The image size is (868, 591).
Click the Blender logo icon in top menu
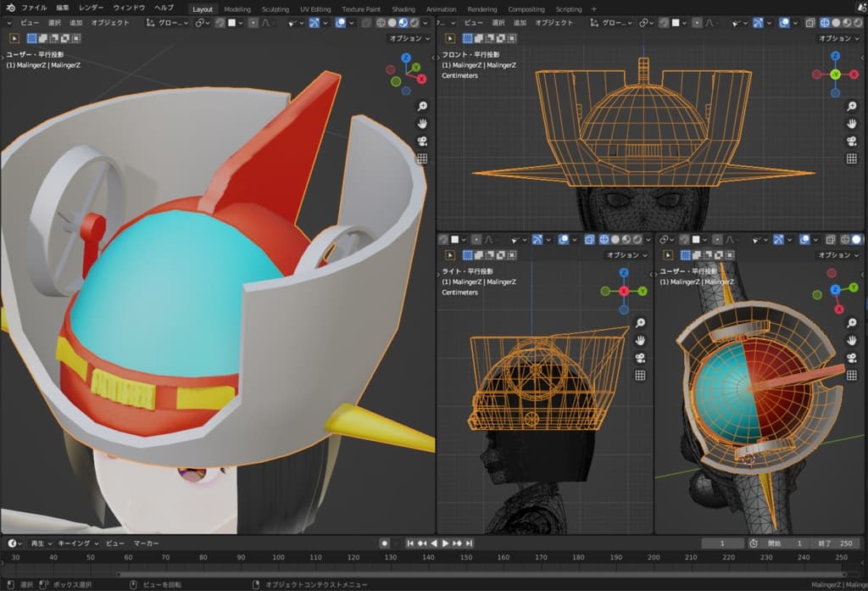click(11, 8)
